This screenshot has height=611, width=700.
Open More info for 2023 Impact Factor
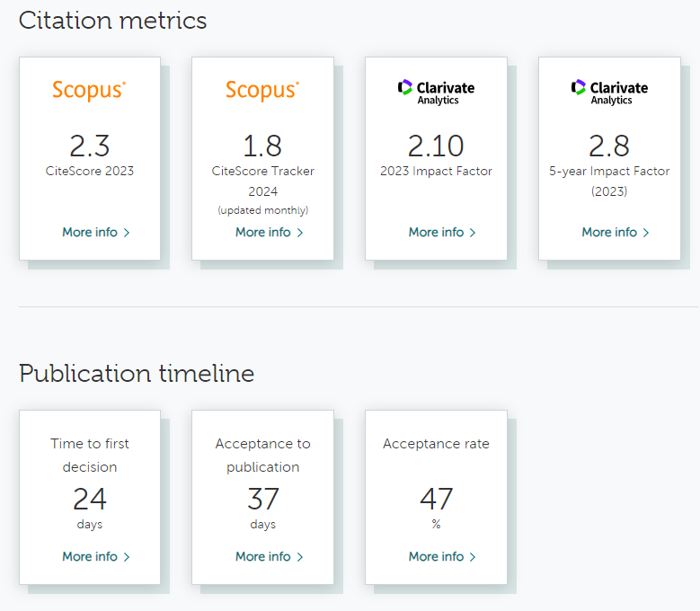click(x=442, y=232)
